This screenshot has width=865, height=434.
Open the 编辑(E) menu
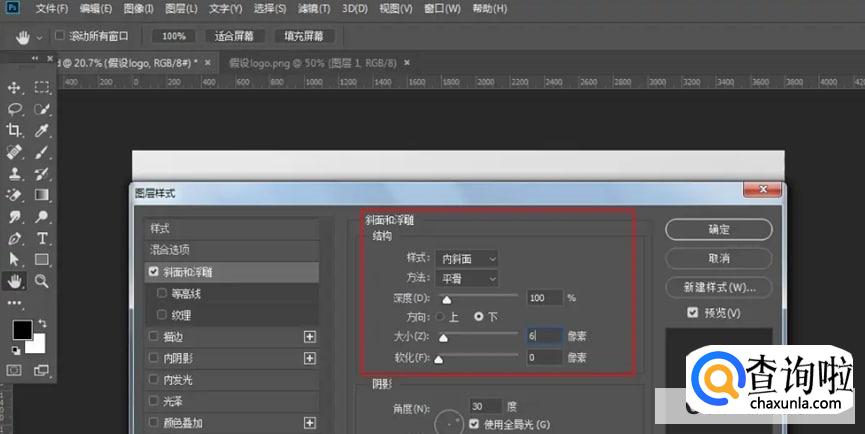[95, 8]
